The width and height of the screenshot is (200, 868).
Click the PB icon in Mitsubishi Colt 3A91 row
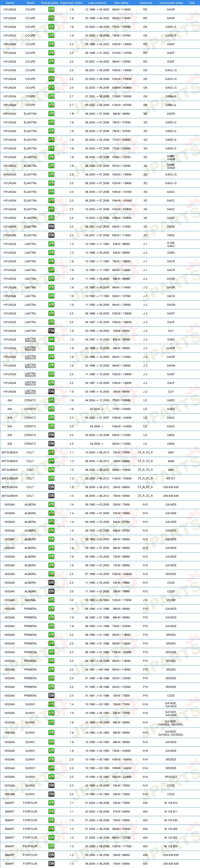point(51,453)
